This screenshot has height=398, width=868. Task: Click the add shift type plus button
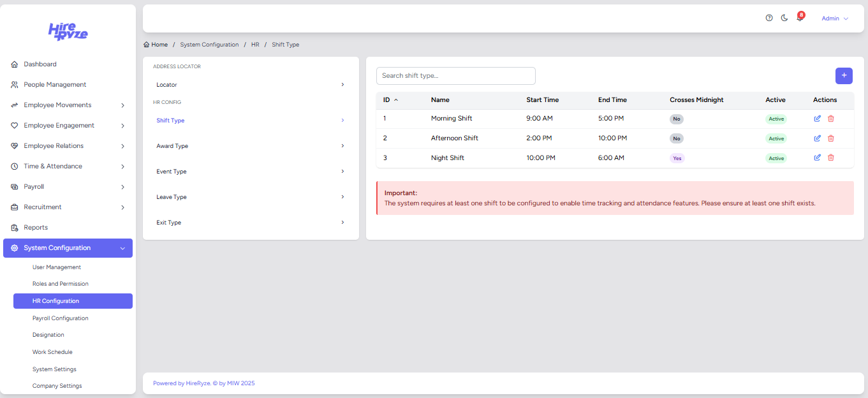[x=844, y=75]
